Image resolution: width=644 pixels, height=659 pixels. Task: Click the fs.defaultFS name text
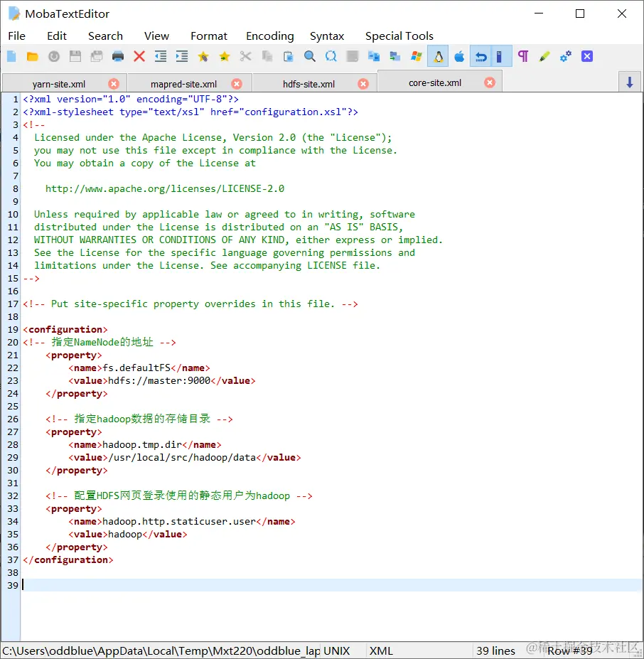tap(136, 368)
